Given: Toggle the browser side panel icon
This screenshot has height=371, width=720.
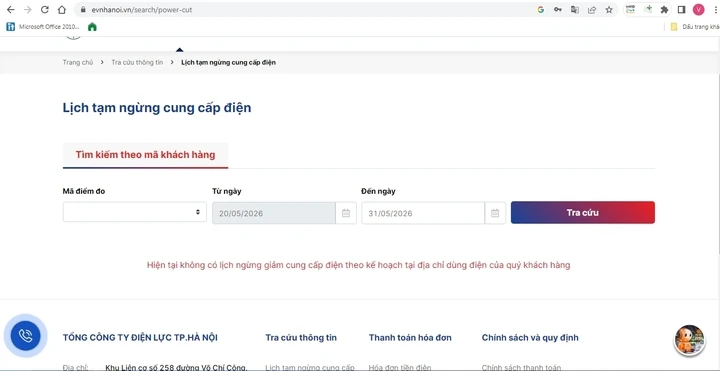Looking at the screenshot, I should tap(681, 10).
